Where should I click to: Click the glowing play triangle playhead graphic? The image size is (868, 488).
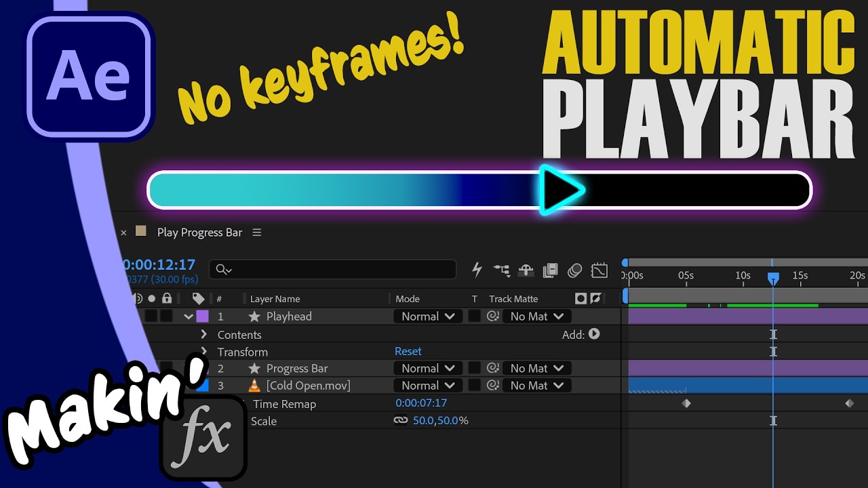click(561, 190)
